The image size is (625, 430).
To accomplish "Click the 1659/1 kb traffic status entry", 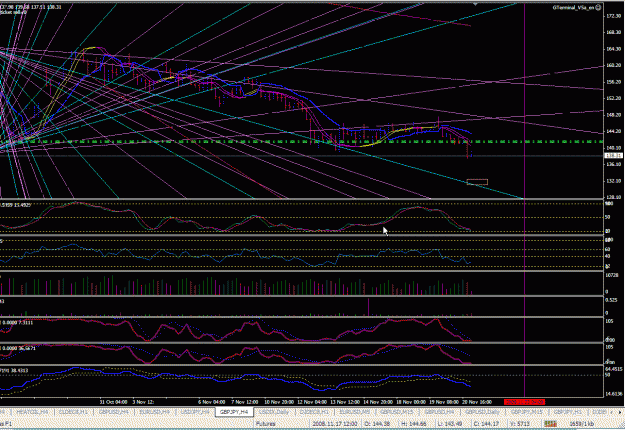I will coord(582,424).
